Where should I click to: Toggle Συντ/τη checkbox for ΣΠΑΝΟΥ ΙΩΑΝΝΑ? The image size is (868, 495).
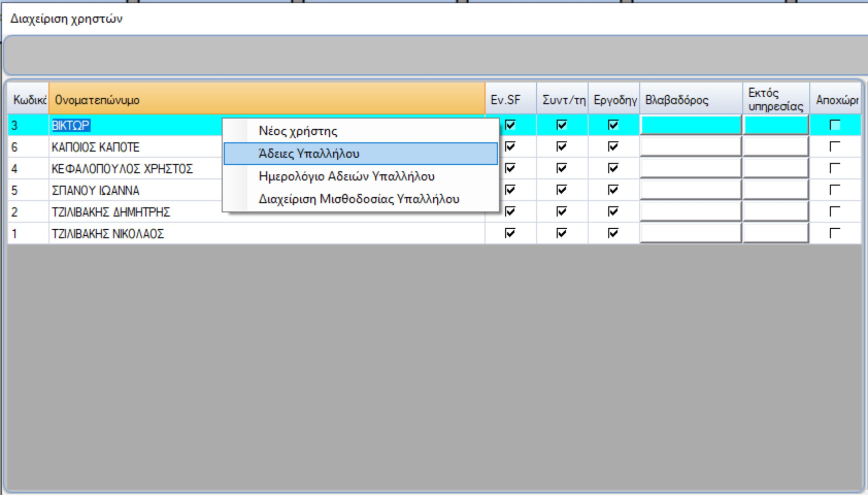point(561,190)
